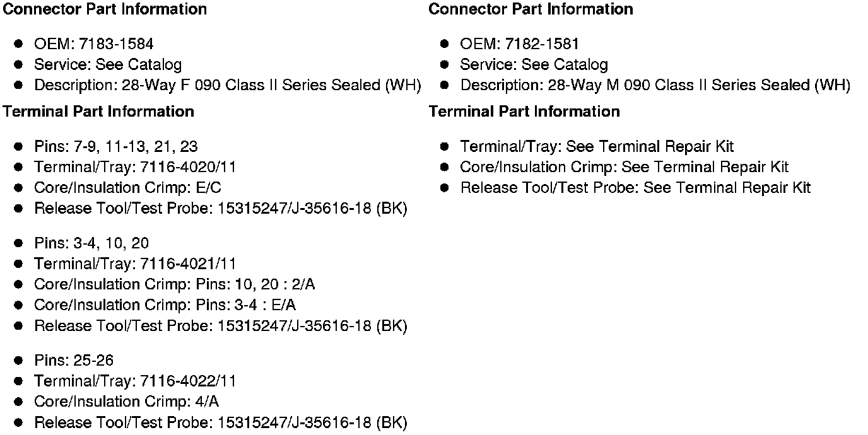
Task: Select the 28-Way F 090 description line
Action: 227,85
